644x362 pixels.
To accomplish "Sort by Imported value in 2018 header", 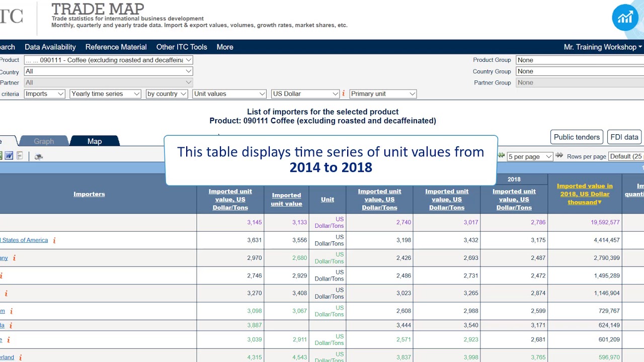I will click(585, 194).
